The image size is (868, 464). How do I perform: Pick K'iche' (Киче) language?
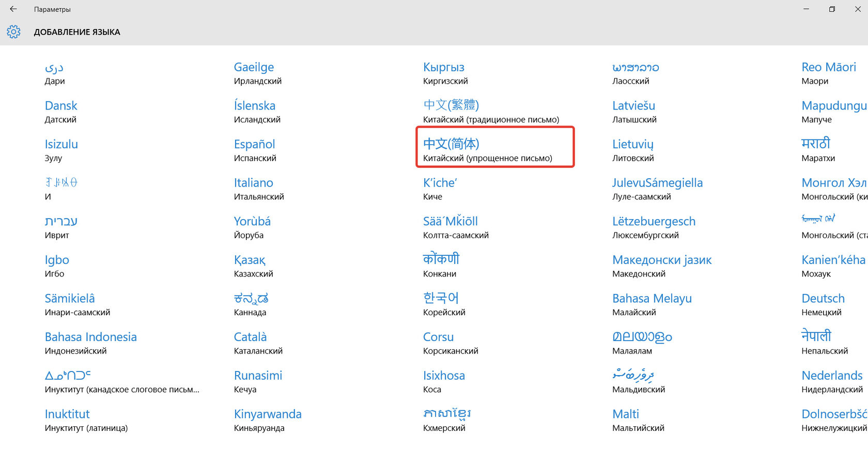click(440, 189)
